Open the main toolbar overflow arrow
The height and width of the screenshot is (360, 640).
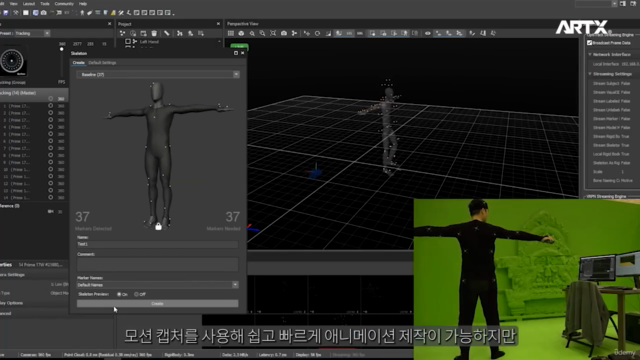[x=173, y=13]
